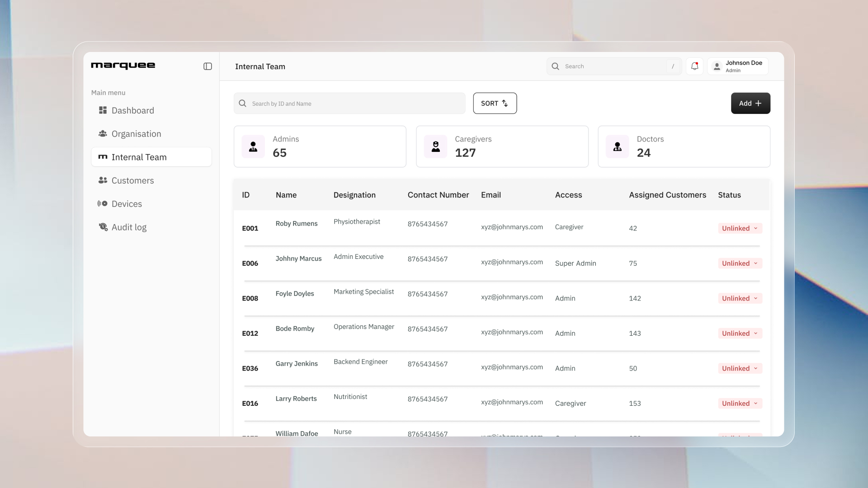This screenshot has height=488, width=868.
Task: Open the Dashboard menu item
Action: [x=151, y=110]
